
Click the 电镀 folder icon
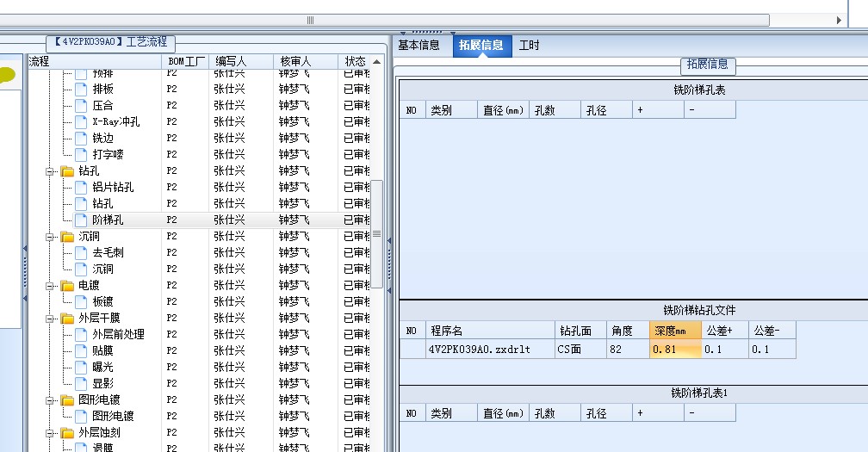pos(67,286)
